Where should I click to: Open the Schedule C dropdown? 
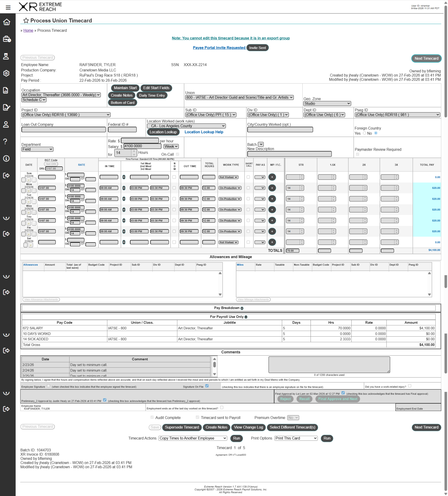coord(34,100)
